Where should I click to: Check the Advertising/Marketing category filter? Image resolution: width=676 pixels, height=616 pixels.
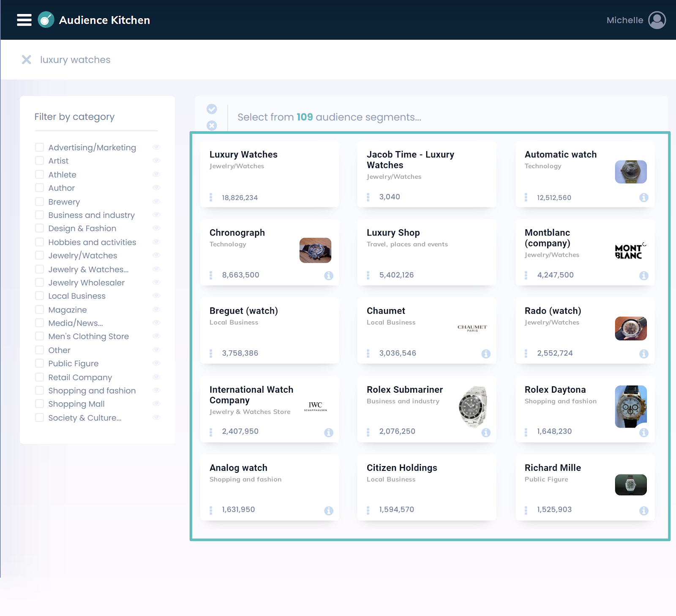[39, 147]
